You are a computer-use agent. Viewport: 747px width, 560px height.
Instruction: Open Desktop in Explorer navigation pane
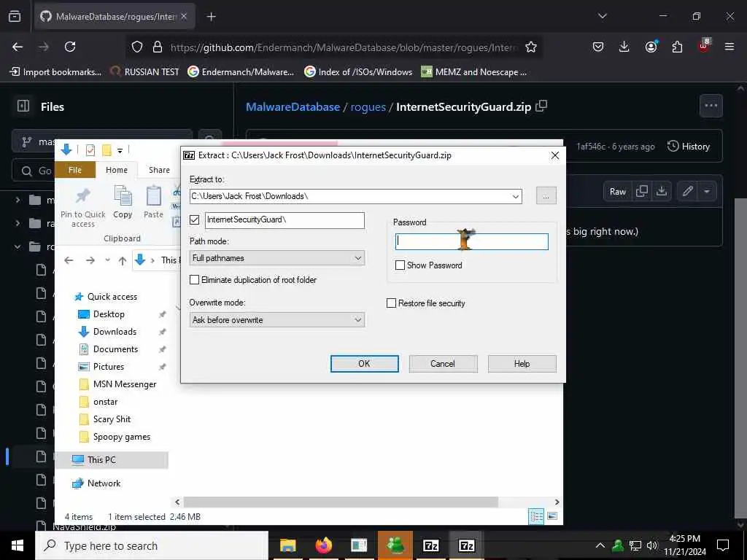(x=109, y=314)
